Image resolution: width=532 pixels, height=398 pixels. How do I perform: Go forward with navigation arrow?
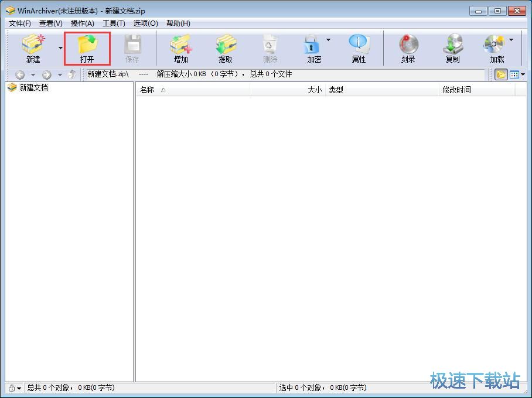[47, 74]
